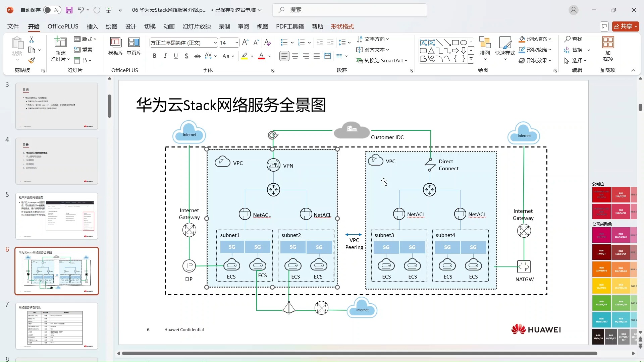Viewport: 644px width, 362px height.
Task: Click the 排列 arrange icon
Action: click(485, 49)
